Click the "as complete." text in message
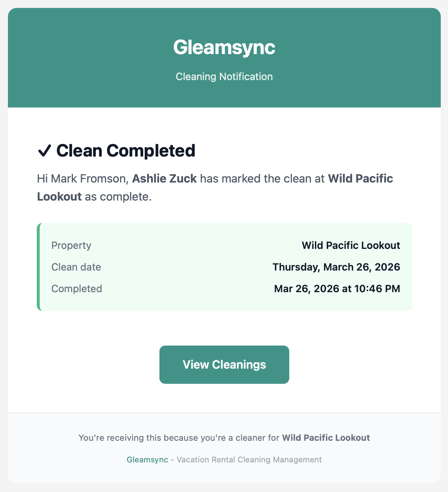The width and height of the screenshot is (448, 492). coord(118,197)
